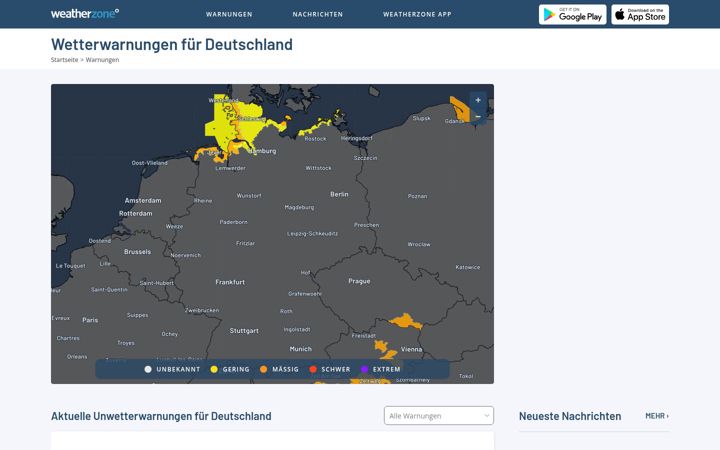
Task: Click the Wunstorf label on the map
Action: pos(249,196)
